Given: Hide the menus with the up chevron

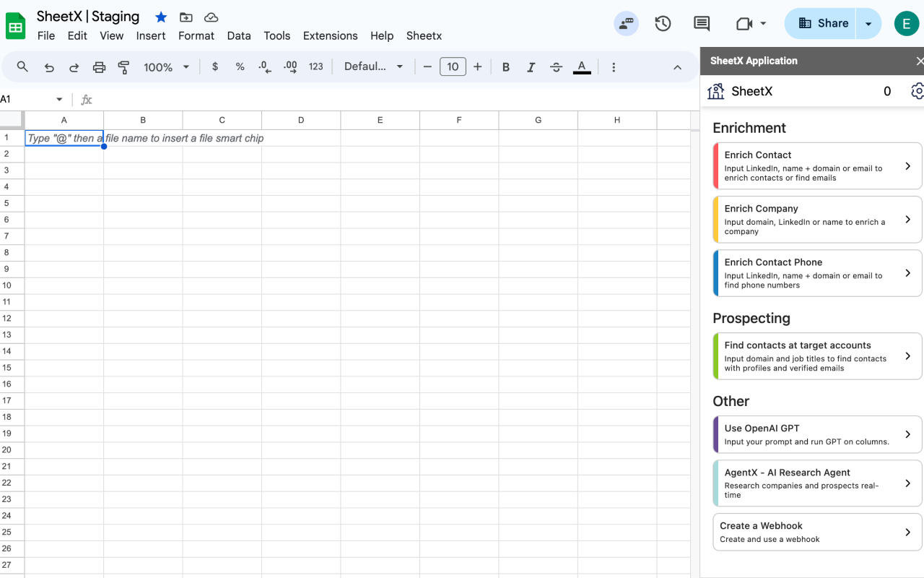Looking at the screenshot, I should click(677, 67).
